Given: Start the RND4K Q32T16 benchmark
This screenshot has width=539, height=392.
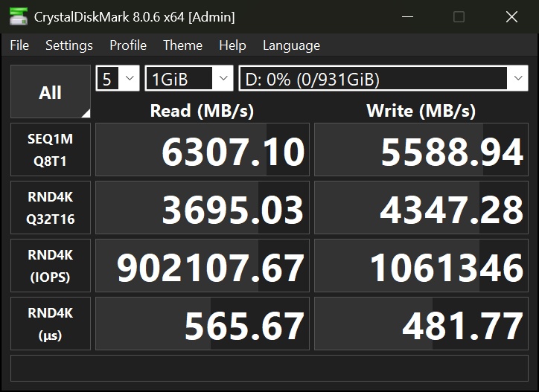Looking at the screenshot, I should pos(50,208).
